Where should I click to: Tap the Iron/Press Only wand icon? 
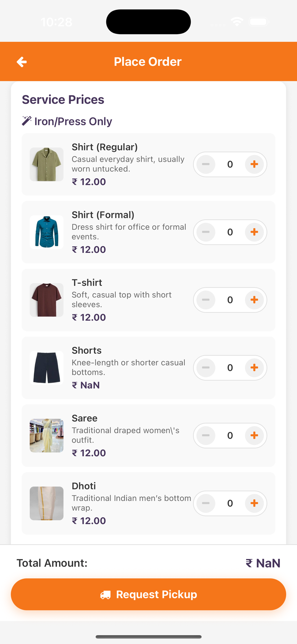point(26,121)
